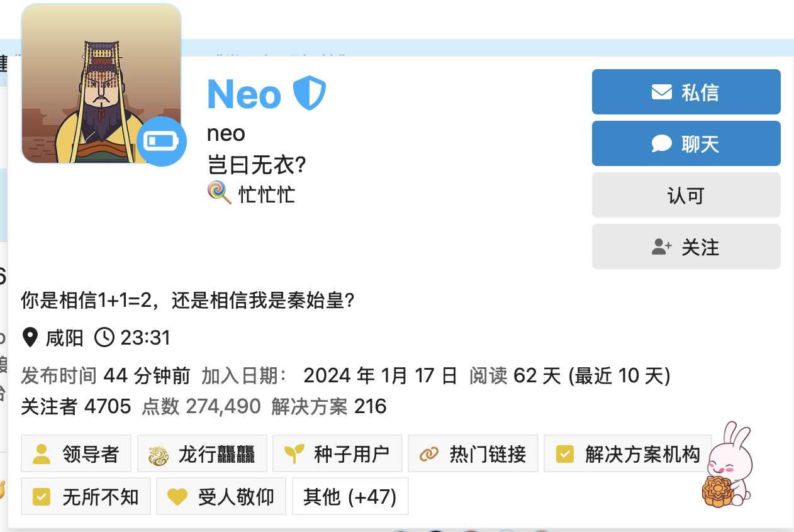Open Neo's profile via name link
The image size is (794, 532).
click(244, 94)
